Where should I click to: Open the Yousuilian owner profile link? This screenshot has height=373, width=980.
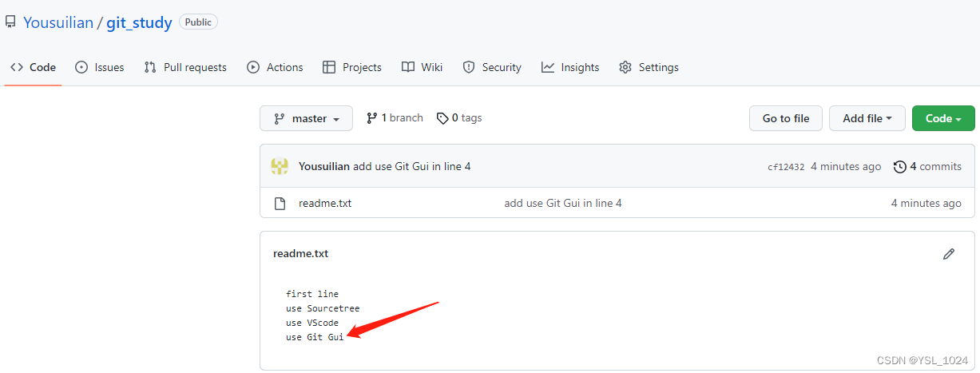tap(58, 22)
